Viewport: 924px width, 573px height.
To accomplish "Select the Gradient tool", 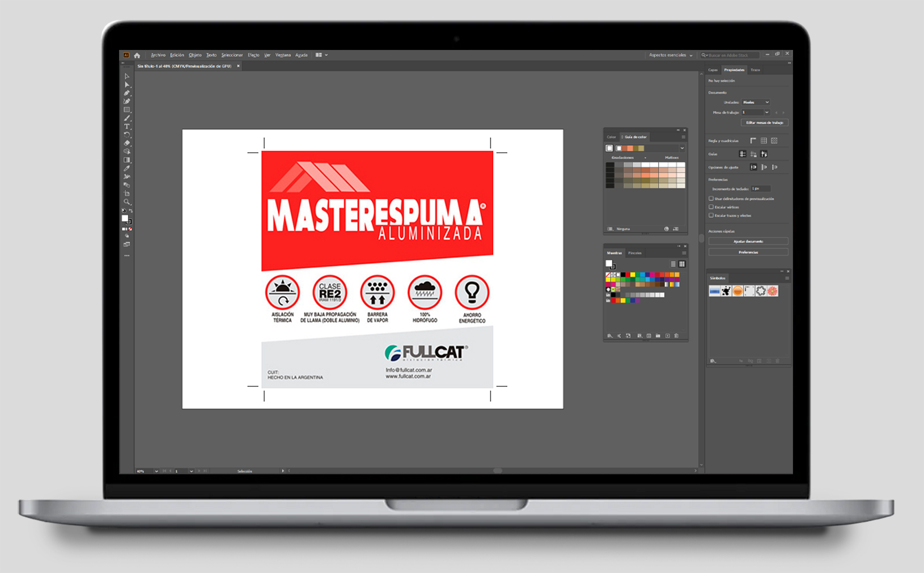I will 127,160.
